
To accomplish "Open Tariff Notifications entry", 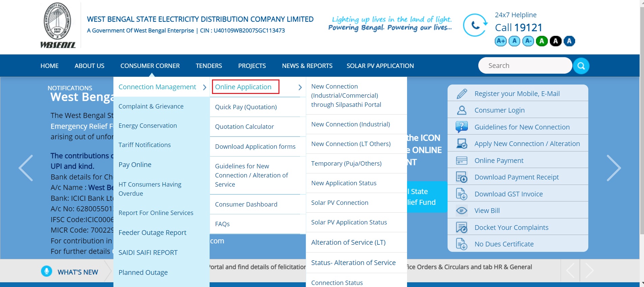I will [144, 145].
